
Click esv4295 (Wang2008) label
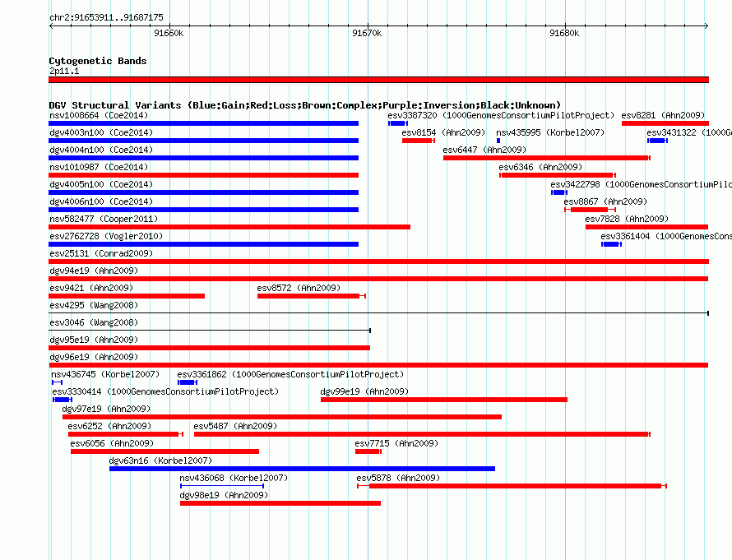tap(94, 305)
